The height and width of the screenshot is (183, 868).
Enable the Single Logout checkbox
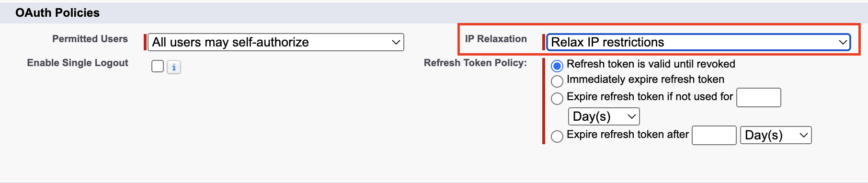click(158, 66)
